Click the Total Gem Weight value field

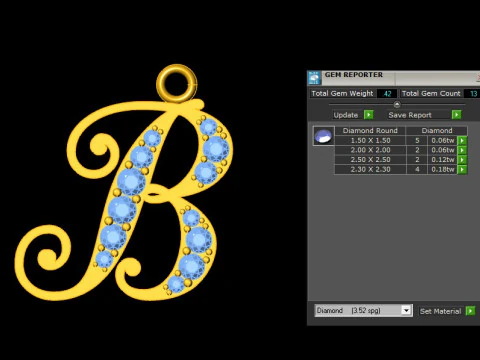point(387,94)
